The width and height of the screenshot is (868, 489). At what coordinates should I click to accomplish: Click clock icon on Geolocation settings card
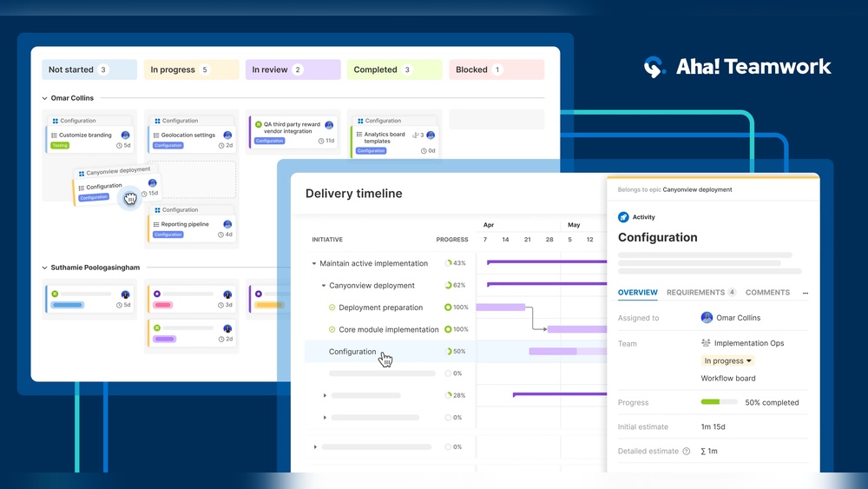click(220, 146)
